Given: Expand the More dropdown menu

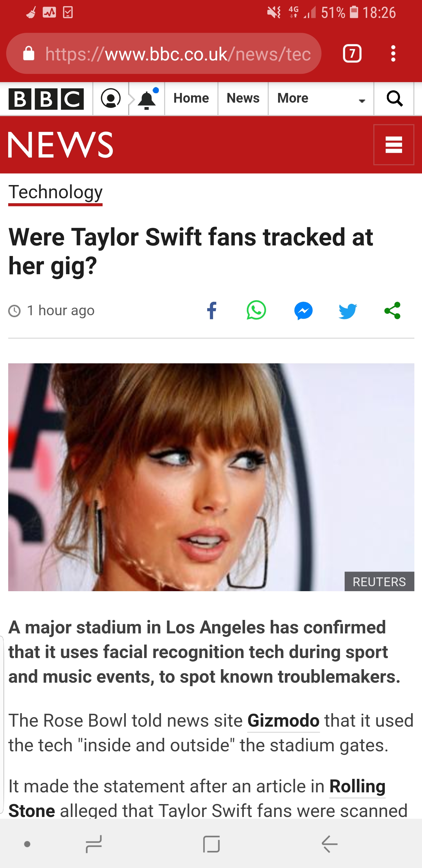Looking at the screenshot, I should coord(321,99).
